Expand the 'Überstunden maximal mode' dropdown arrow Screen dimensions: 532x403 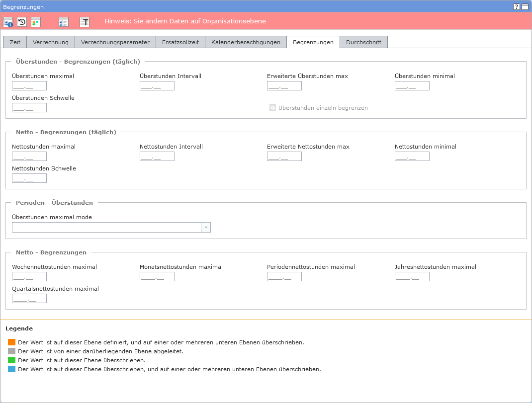(x=206, y=228)
